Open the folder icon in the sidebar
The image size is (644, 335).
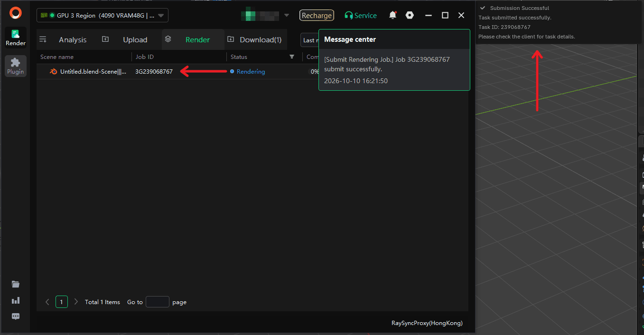tap(16, 284)
